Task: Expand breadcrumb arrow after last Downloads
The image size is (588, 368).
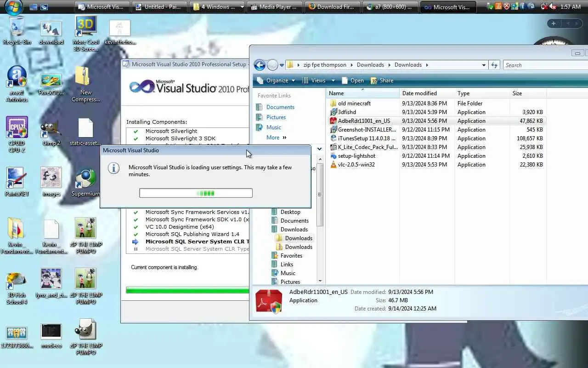Action: tap(427, 65)
